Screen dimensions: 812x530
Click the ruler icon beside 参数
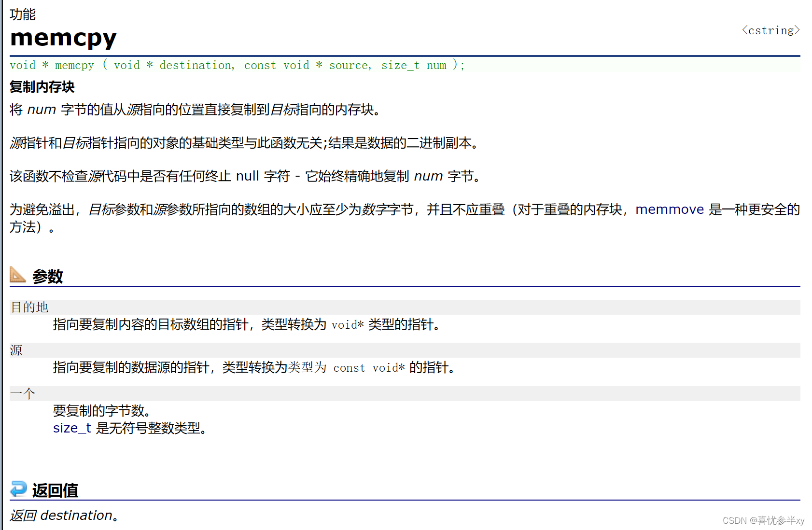tap(18, 275)
